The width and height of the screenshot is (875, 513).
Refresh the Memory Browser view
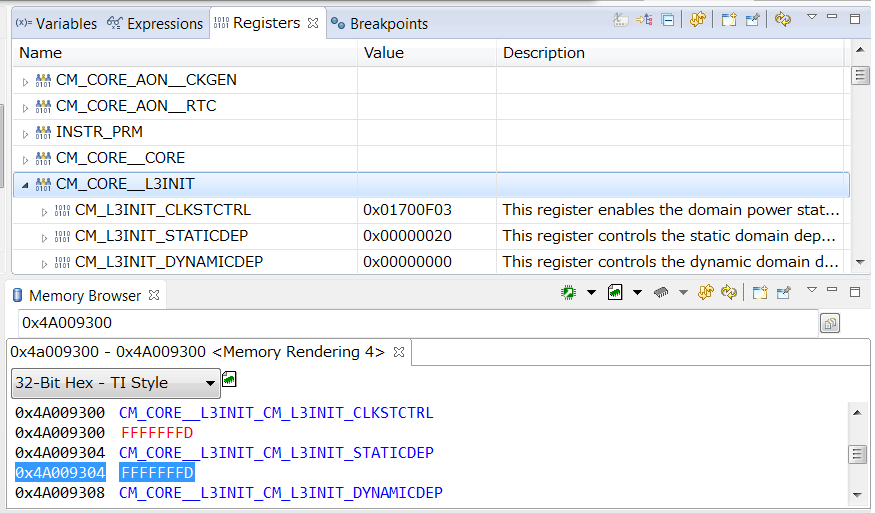point(729,292)
